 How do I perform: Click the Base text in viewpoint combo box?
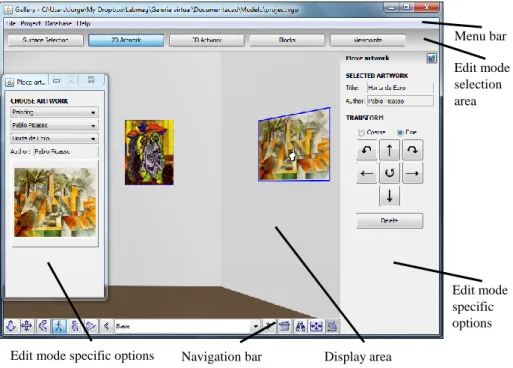coord(123,326)
